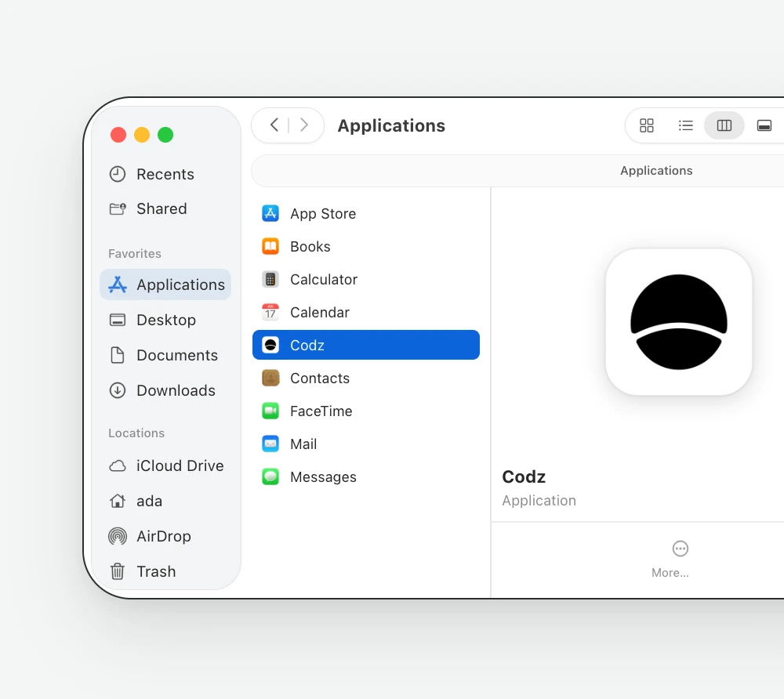Switch to icon grid view

point(647,125)
